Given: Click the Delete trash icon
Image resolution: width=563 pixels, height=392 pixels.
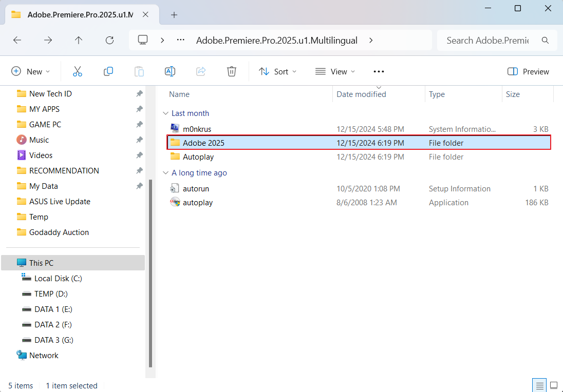Looking at the screenshot, I should [x=232, y=71].
